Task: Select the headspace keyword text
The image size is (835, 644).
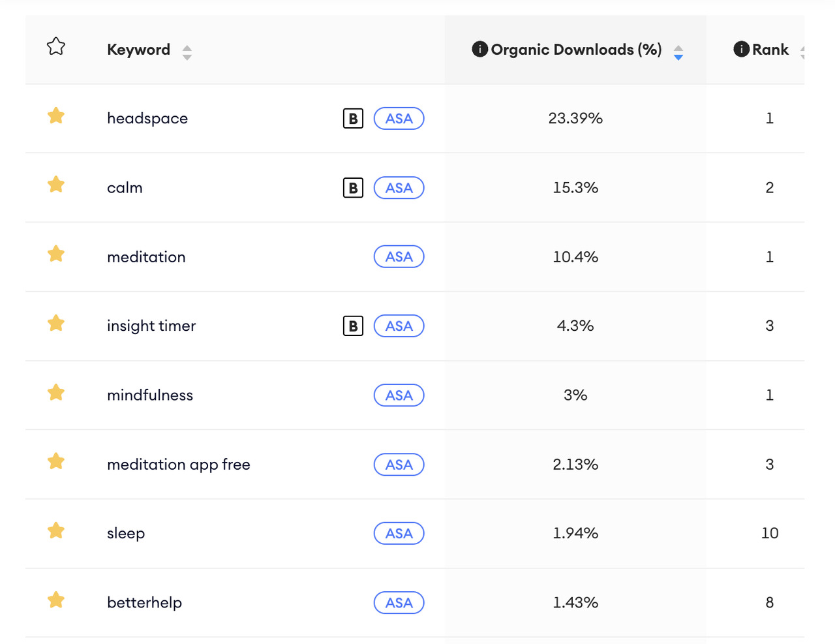Action: point(147,119)
